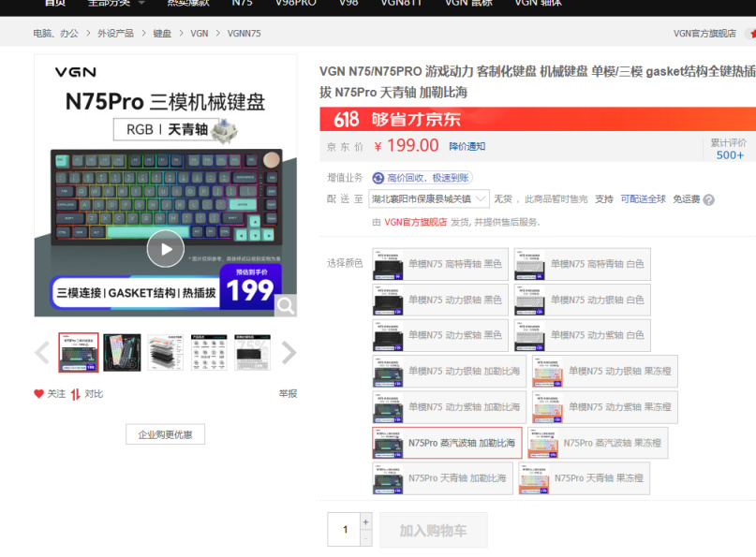Select the fourth feature-icons thumbnail
The width and height of the screenshot is (756, 557).
tap(209, 352)
